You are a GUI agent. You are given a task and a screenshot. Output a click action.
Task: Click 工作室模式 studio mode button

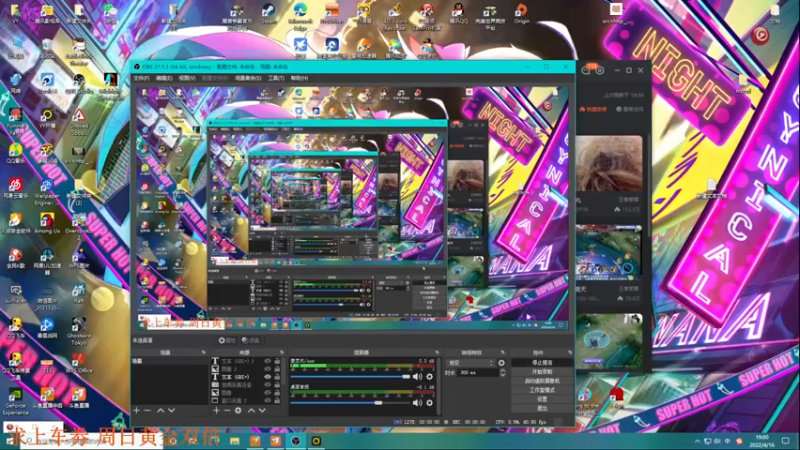[x=542, y=390]
